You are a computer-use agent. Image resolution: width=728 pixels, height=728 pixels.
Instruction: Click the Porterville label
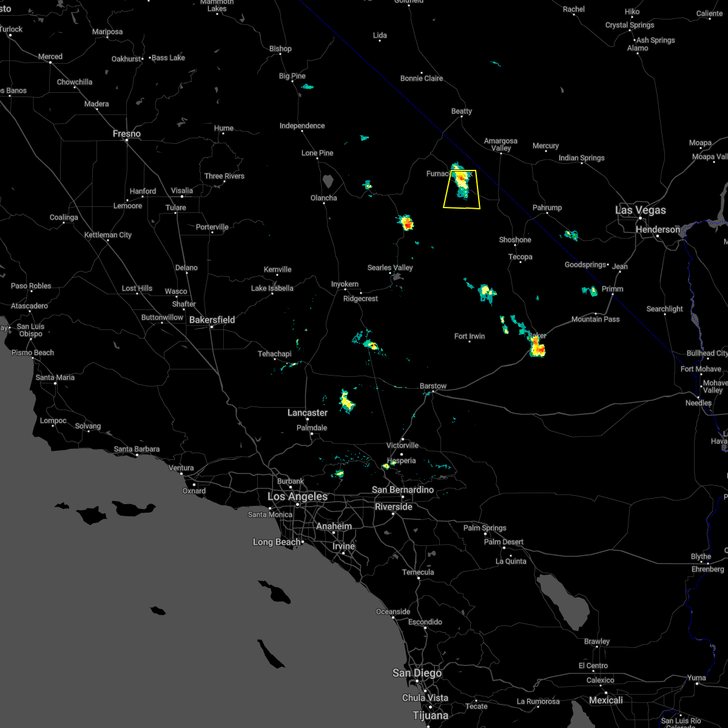tap(212, 227)
